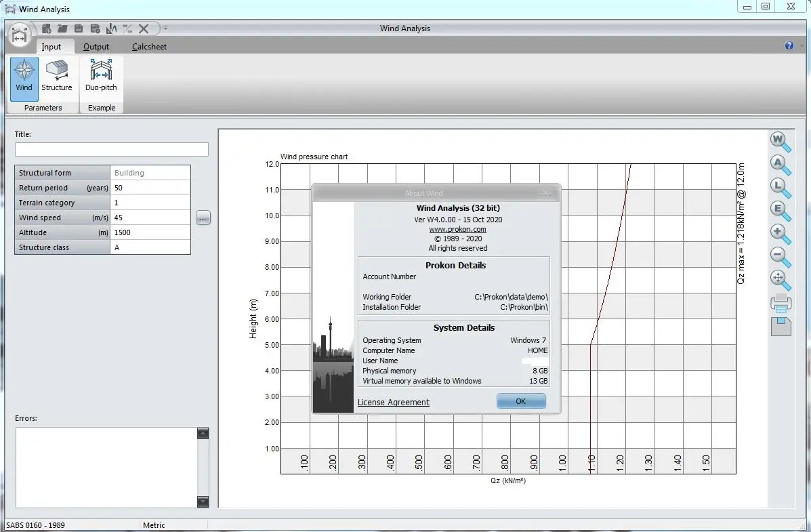This screenshot has height=532, width=811.
Task: Click the Terrain category label cell
Action: (x=62, y=203)
